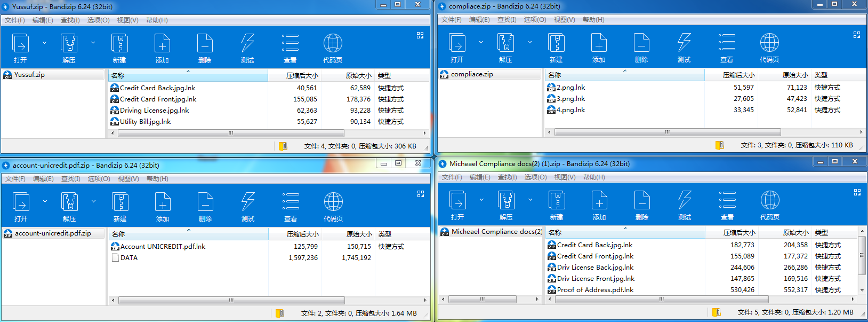The width and height of the screenshot is (868, 322).
Task: Select account-unicredit.pdf.zip tree node
Action: coord(54,233)
